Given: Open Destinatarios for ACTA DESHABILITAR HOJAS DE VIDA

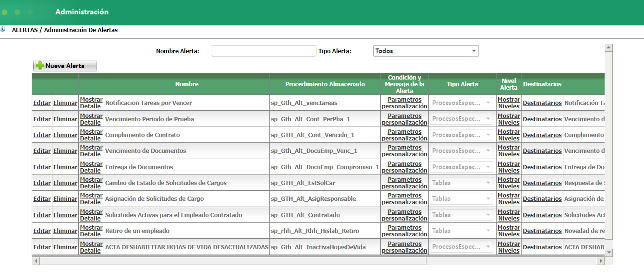Looking at the screenshot, I should click(x=542, y=247).
